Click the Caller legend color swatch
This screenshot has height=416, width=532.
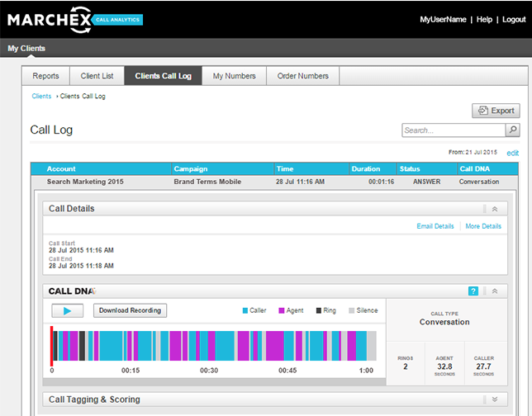245,310
